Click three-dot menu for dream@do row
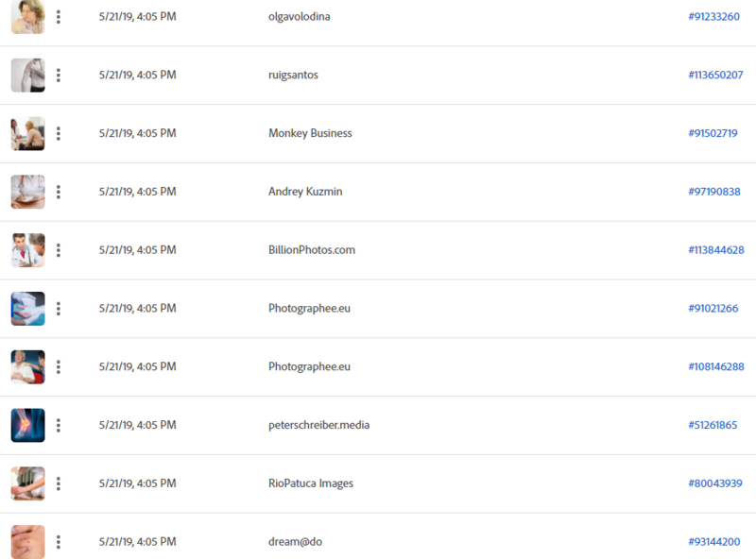 tap(59, 542)
